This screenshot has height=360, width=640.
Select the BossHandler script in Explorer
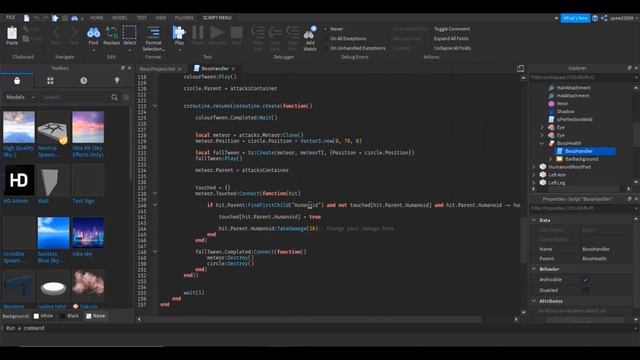click(x=578, y=151)
